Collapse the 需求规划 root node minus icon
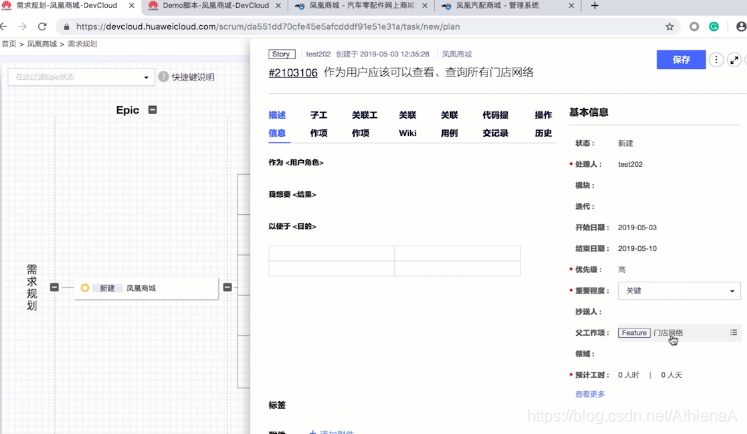The width and height of the screenshot is (747, 434). 54,287
